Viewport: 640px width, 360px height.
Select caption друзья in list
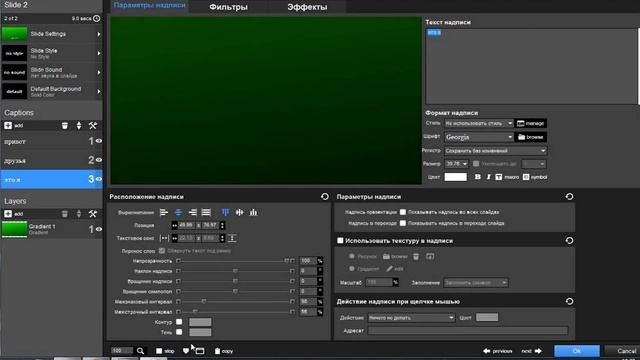51,160
